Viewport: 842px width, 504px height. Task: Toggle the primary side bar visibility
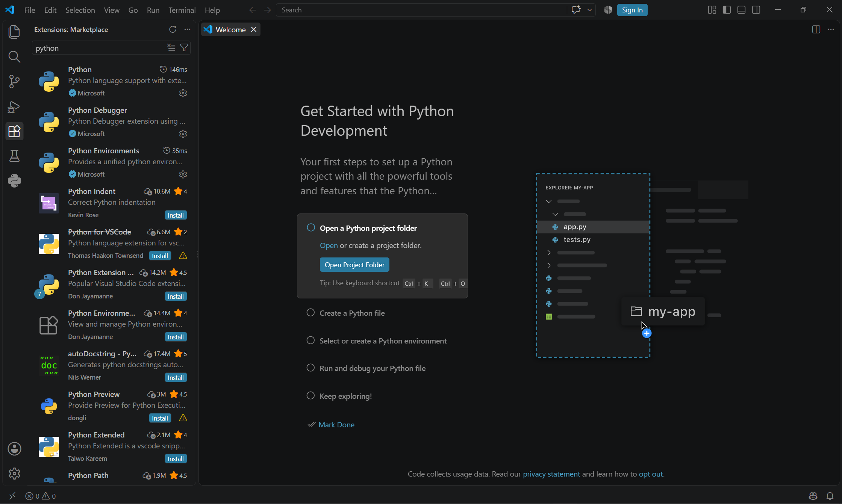click(727, 10)
